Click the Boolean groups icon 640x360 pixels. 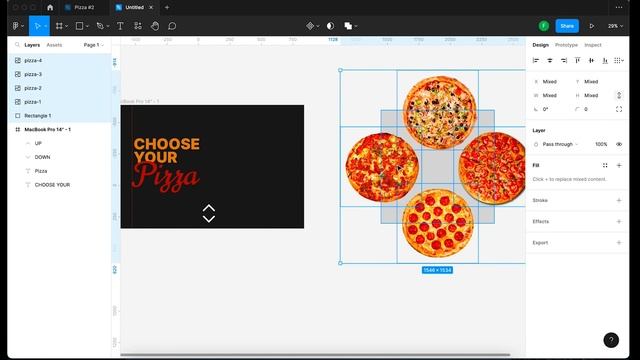click(x=348, y=26)
